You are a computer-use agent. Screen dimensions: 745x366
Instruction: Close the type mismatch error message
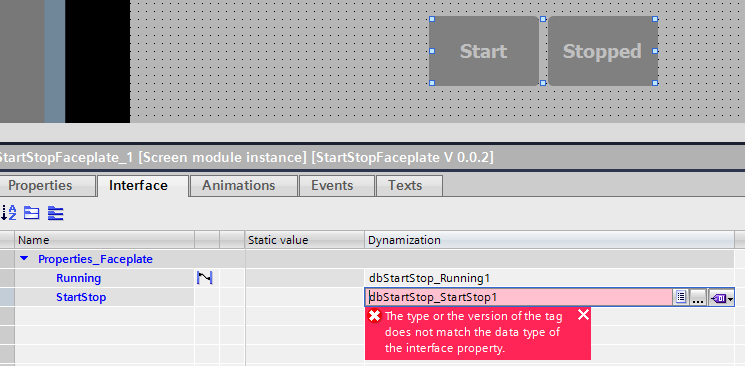coord(583,315)
